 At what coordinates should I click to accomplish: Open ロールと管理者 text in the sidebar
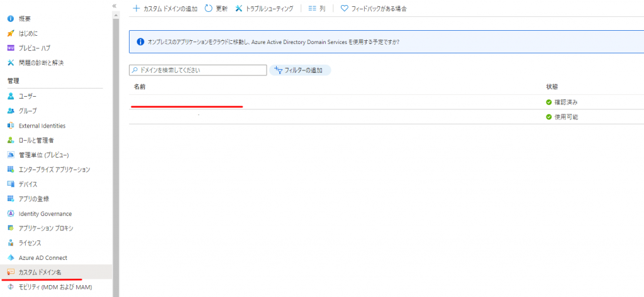36,140
